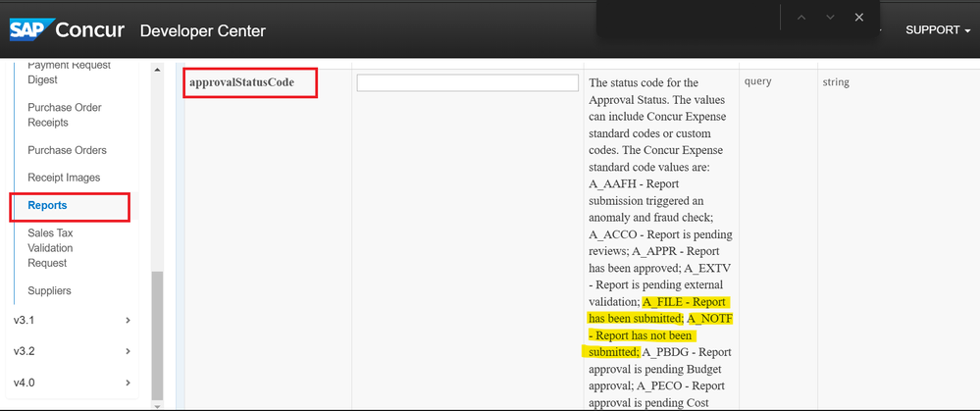
Task: Click 'A_ACCO - Report is pending' text
Action: point(660,234)
